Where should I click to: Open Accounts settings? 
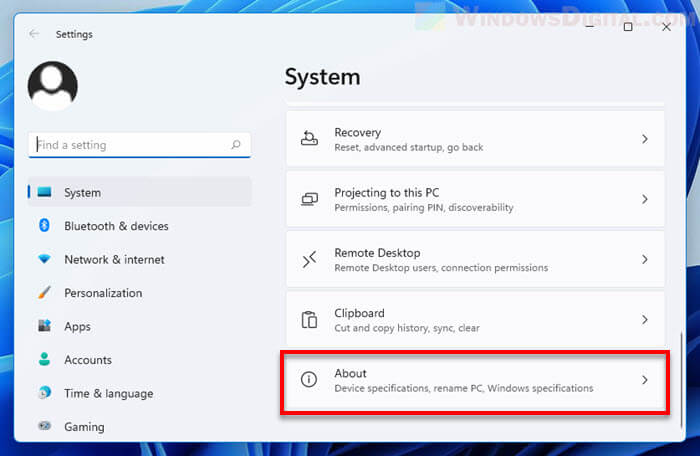140,360
